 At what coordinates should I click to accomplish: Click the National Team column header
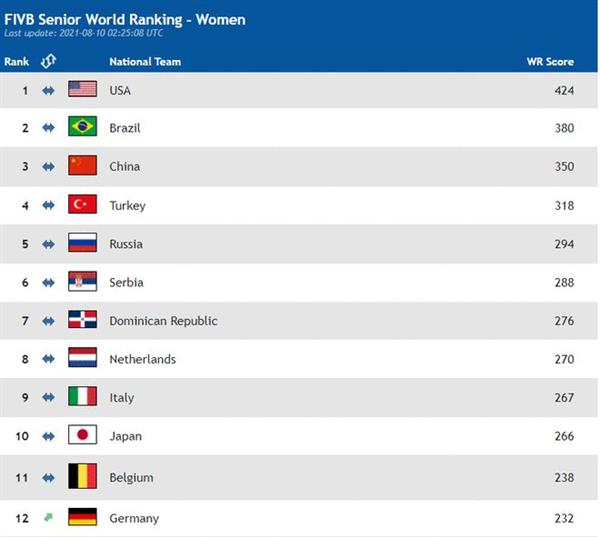coord(145,62)
